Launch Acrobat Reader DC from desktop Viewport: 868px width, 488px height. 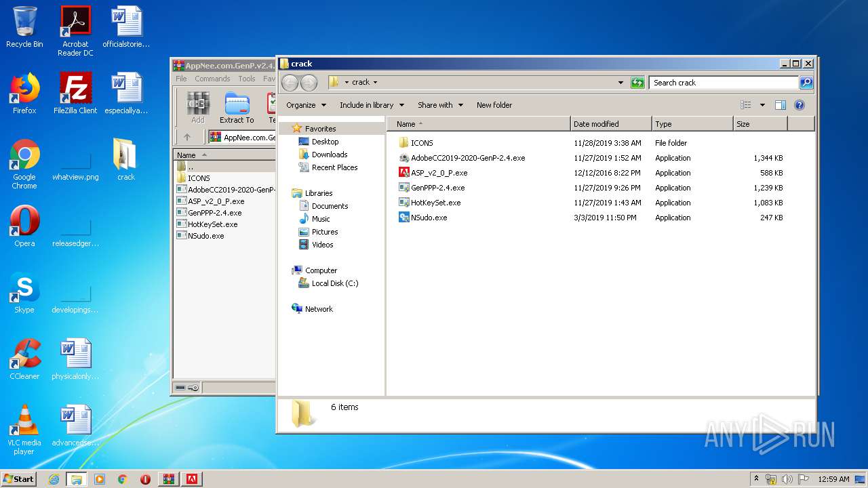point(75,30)
